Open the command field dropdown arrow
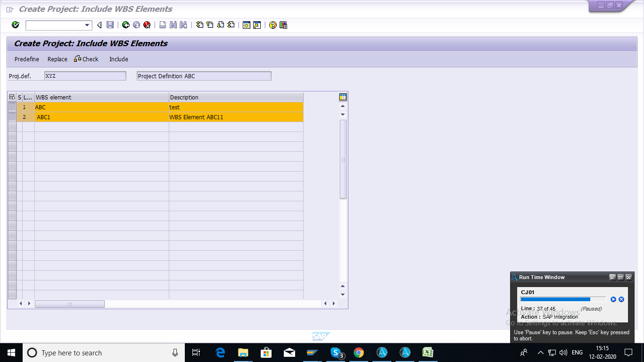The width and height of the screenshot is (644, 362). (87, 25)
